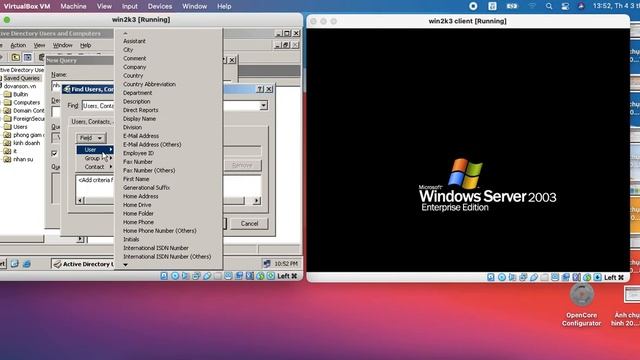This screenshot has height=360, width=640.
Task: Expand the Contact submenu
Action: tap(95, 167)
